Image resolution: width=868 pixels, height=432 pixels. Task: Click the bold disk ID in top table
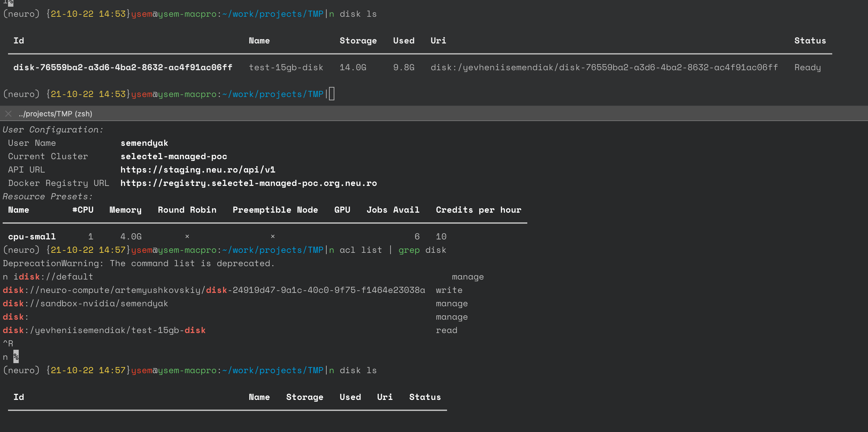[x=123, y=68]
